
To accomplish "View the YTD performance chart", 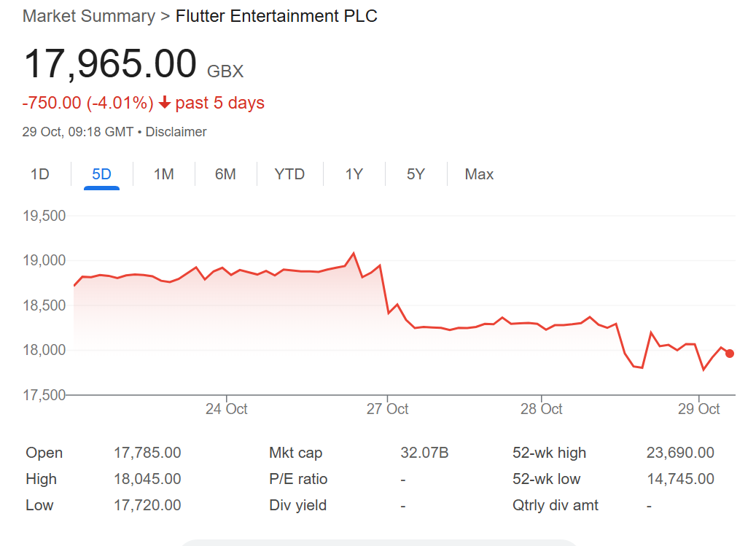I will 289,173.
